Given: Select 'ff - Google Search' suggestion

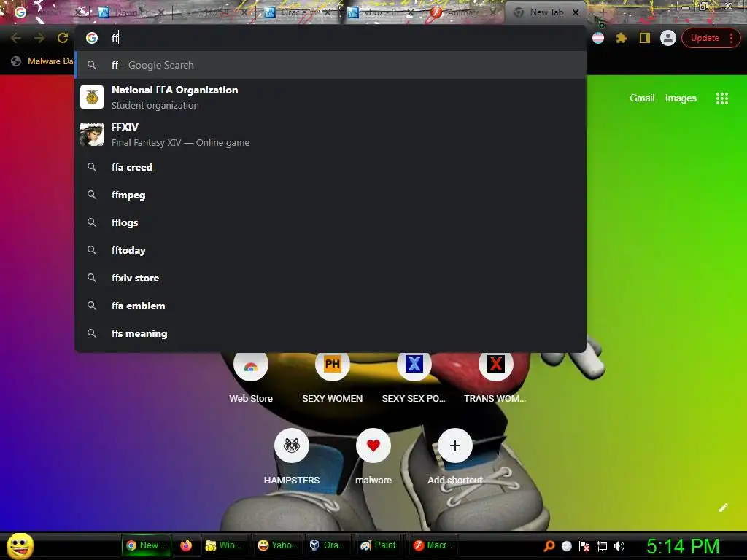Looking at the screenshot, I should click(x=330, y=65).
